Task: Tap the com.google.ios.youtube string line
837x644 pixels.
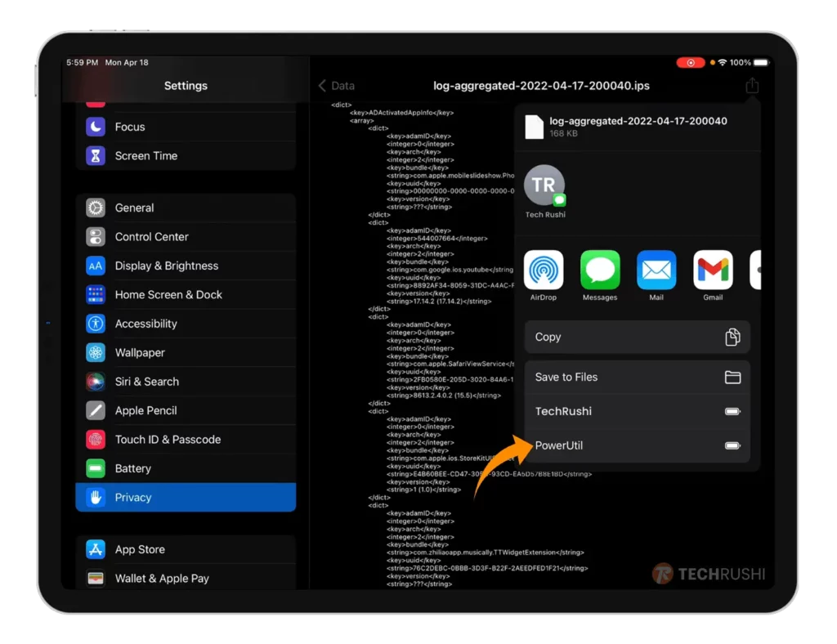Action: click(x=450, y=270)
